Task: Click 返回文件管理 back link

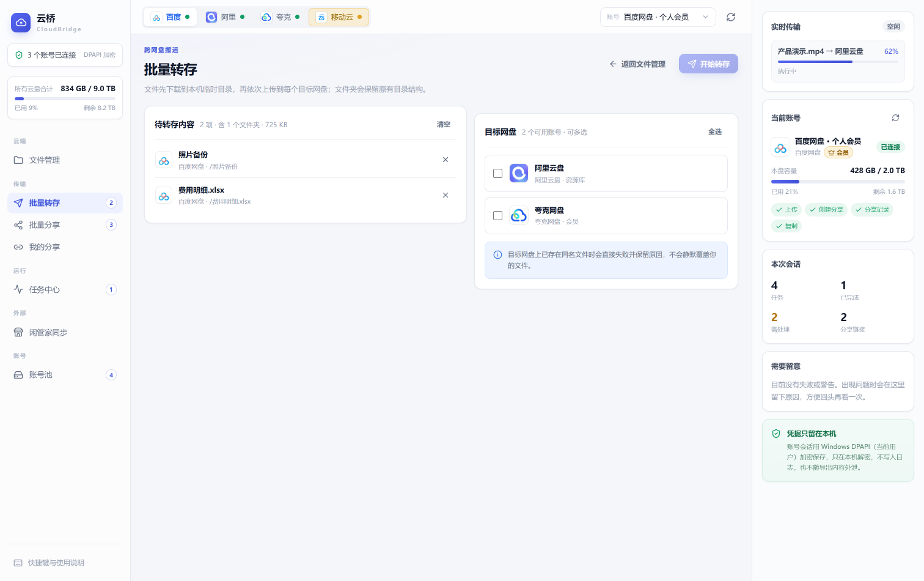Action: point(637,64)
